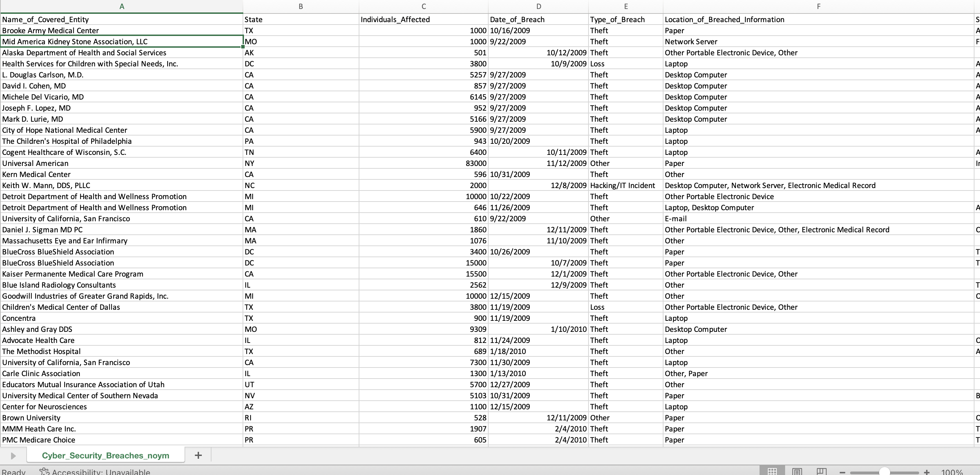Viewport: 980px width, 475px height.
Task: Select column D header
Action: (x=538, y=7)
